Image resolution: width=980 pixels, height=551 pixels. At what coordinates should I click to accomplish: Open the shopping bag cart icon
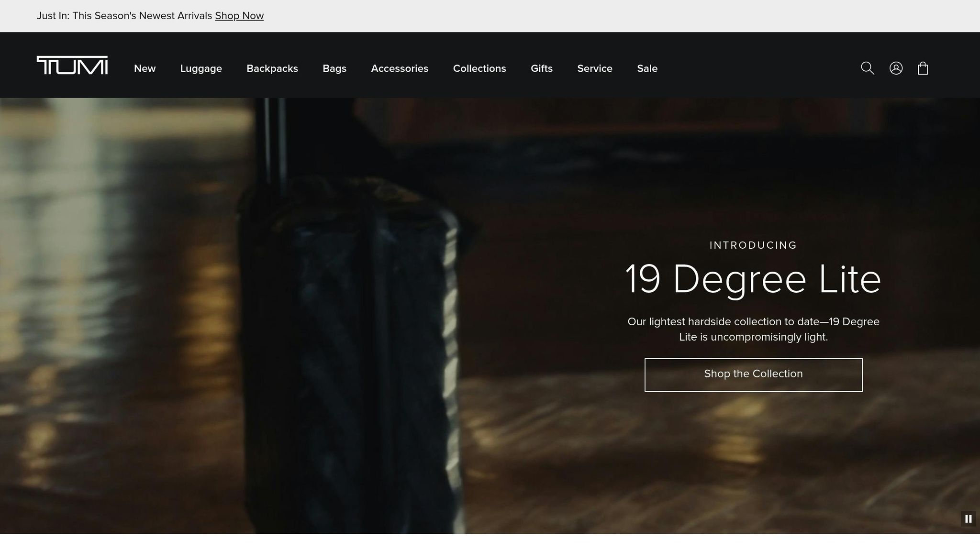(x=923, y=68)
